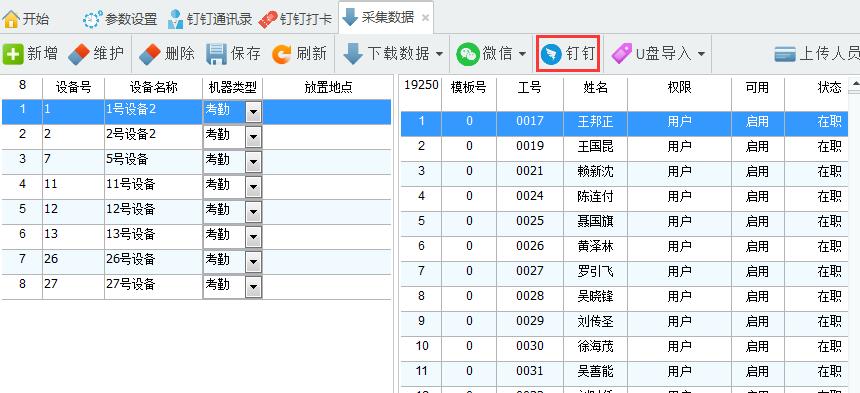
Task: Open the 微信 dropdown arrow
Action: pos(522,54)
